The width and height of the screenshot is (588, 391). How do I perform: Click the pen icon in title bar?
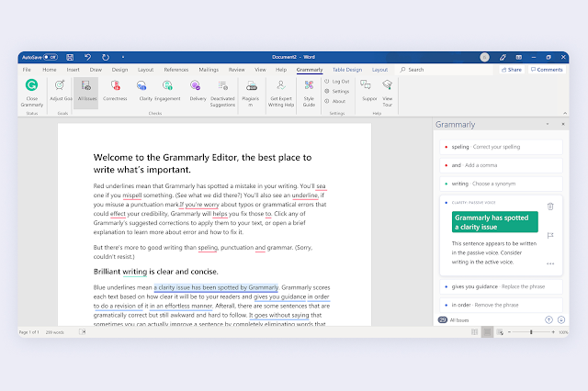pyautogui.click(x=503, y=57)
